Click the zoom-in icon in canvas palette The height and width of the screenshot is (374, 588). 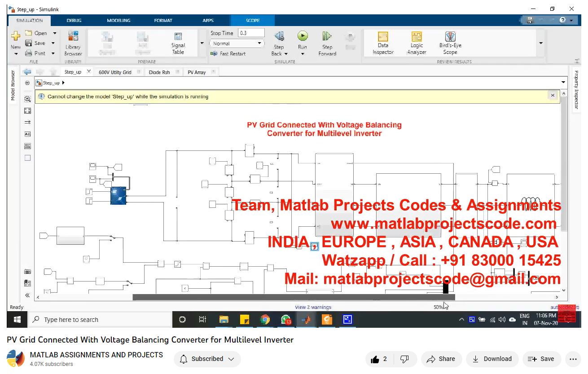pos(27,99)
